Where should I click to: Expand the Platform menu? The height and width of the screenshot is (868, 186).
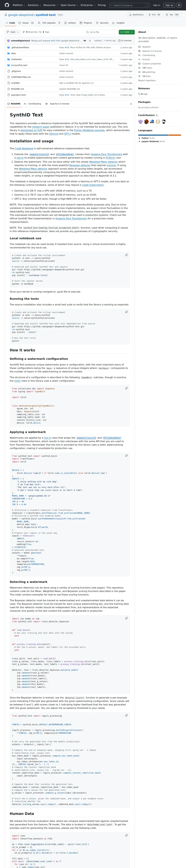19,5
